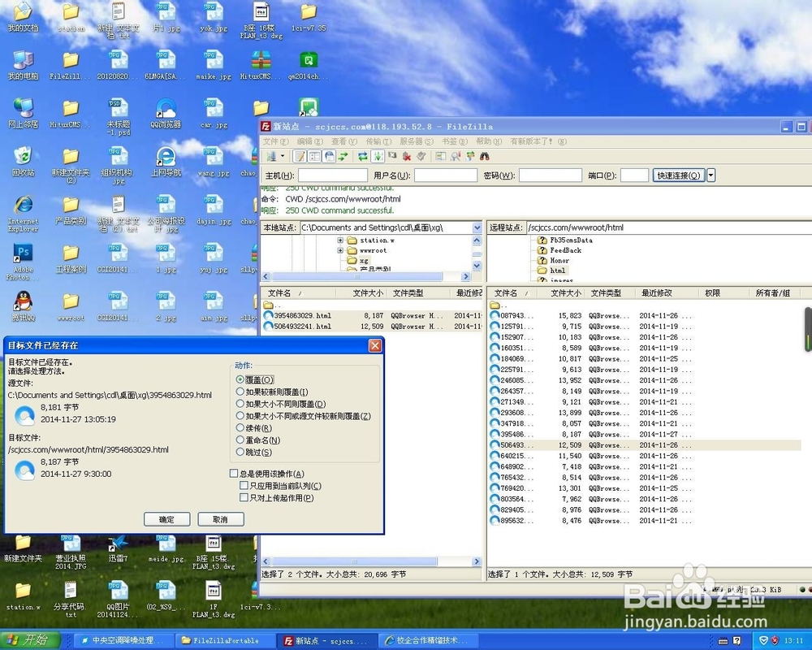Select the 跳过(S) skip radio button
Image resolution: width=812 pixels, height=650 pixels.
[240, 452]
